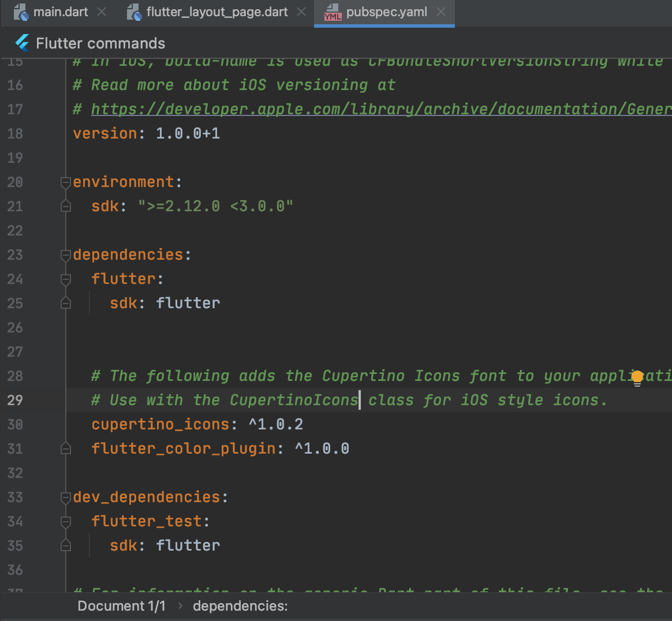This screenshot has width=672, height=621.
Task: Click the version key on line 18
Action: (105, 133)
